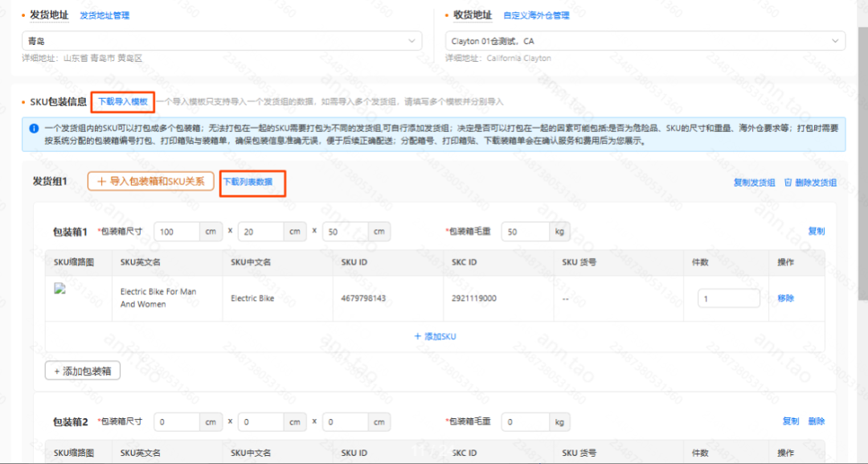Click the 添加包装箱 button
Screen dimensions: 868x464
click(x=83, y=371)
